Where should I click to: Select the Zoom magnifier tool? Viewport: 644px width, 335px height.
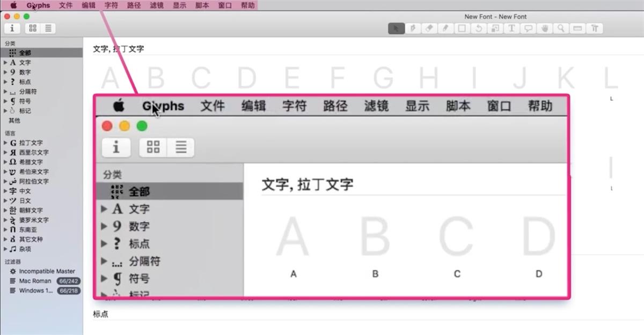point(561,28)
